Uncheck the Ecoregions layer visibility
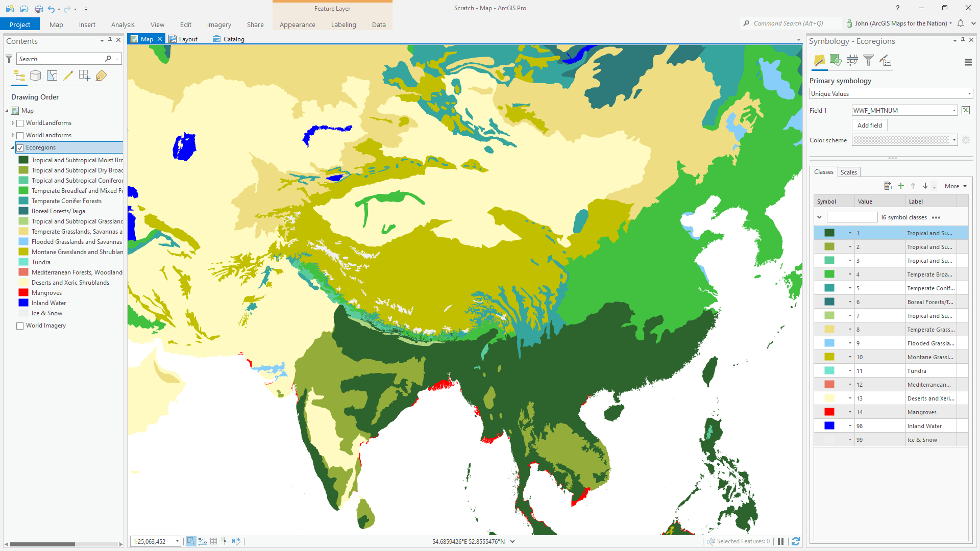 click(x=20, y=148)
